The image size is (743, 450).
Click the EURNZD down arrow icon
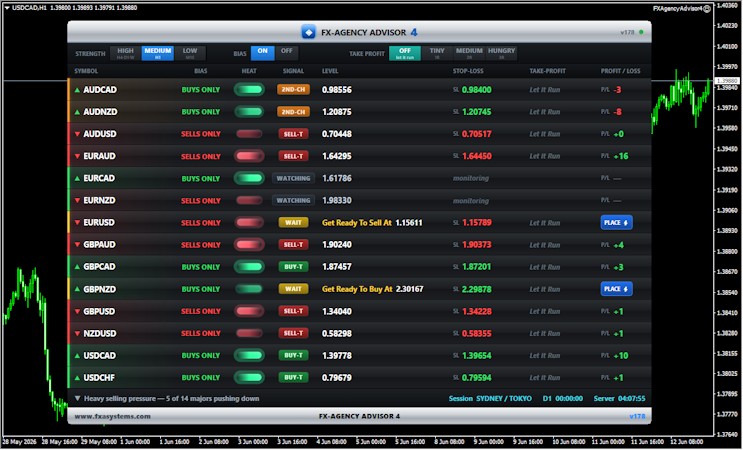[77, 200]
